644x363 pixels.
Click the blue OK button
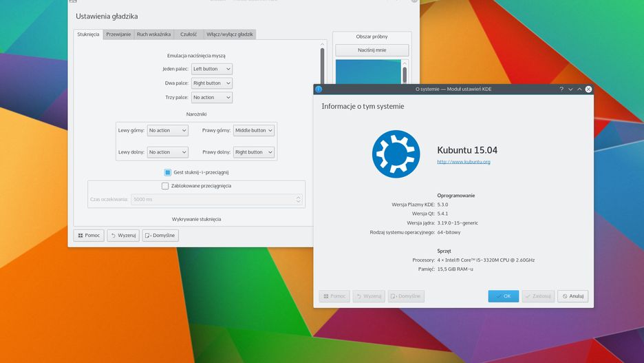coord(504,296)
